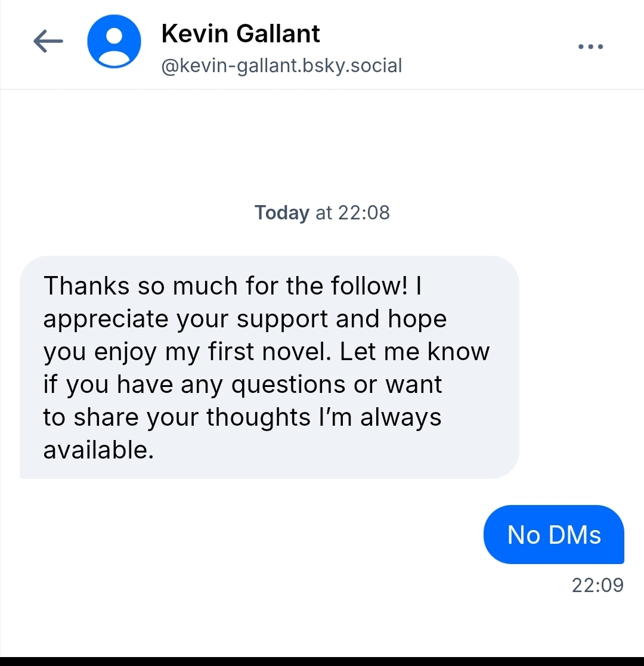Screen dimensions: 644x666
Task: Click the black bar at screen bottom
Action: click(x=322, y=661)
